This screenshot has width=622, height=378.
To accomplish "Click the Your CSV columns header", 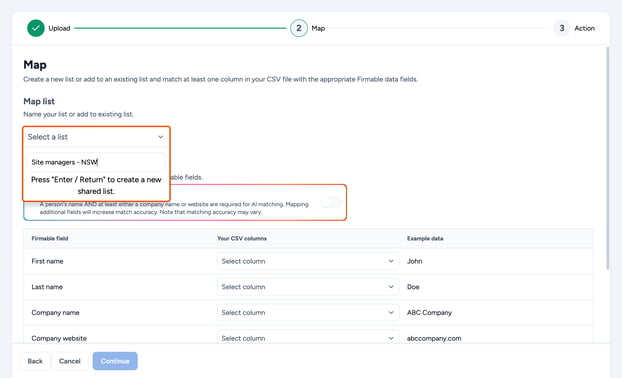I will pyautogui.click(x=242, y=238).
